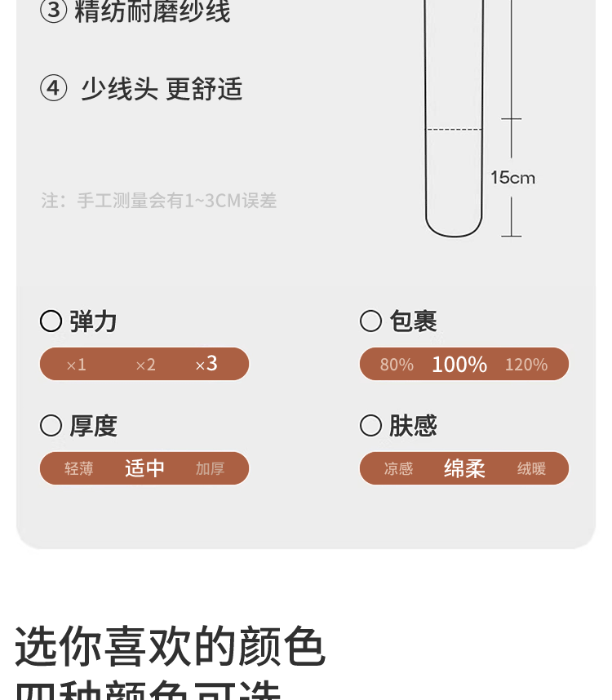This screenshot has height=700, width=612.
Task: Pick the 凉感 skin-feel option
Action: (x=398, y=469)
